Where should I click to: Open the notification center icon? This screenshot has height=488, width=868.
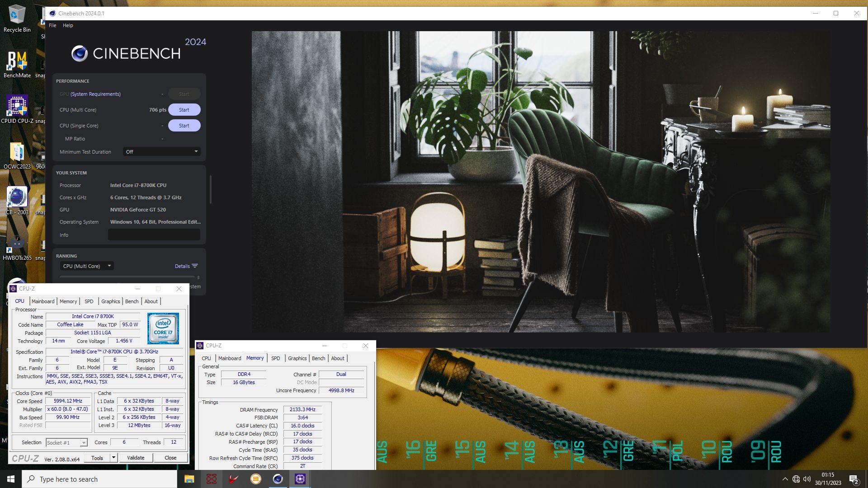854,479
